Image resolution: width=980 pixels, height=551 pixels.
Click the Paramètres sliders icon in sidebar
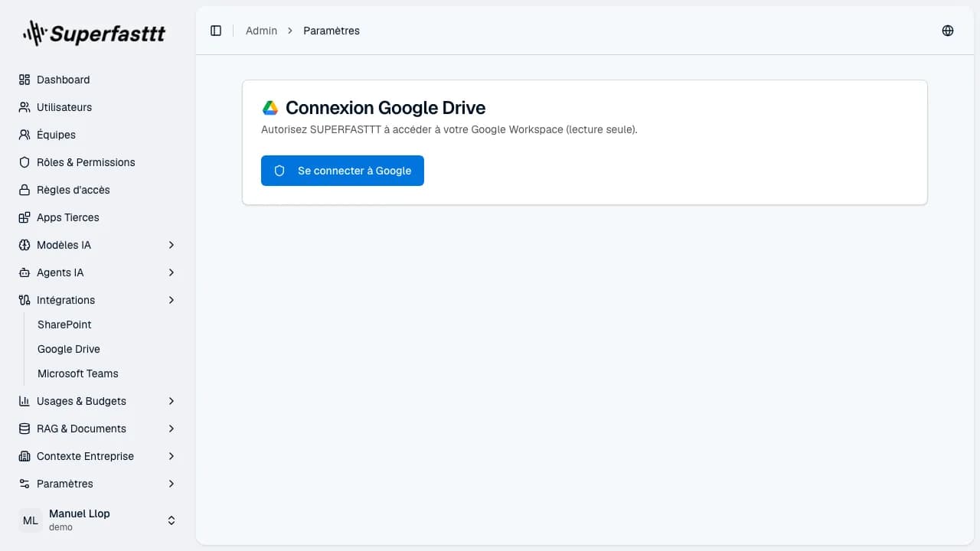(24, 484)
